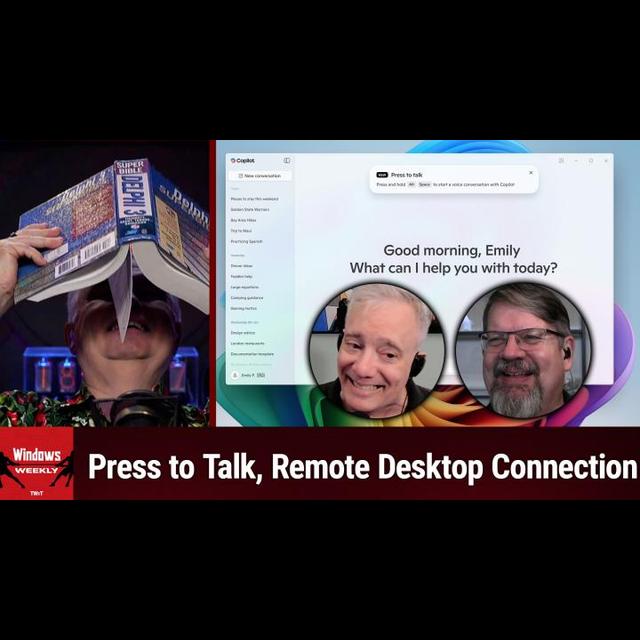
Task: Click the Copilot logo in the sidebar header
Action: (242, 161)
